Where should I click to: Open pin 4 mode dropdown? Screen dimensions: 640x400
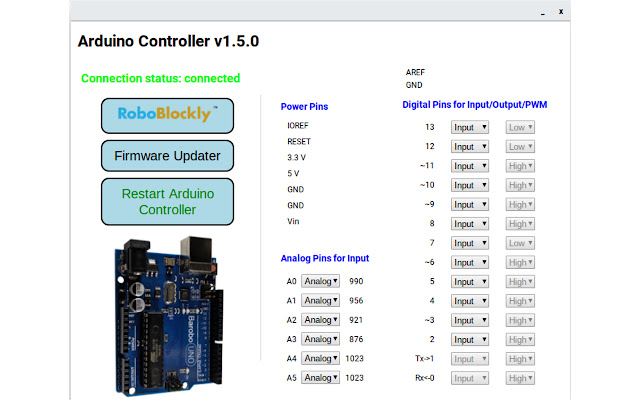click(x=469, y=301)
